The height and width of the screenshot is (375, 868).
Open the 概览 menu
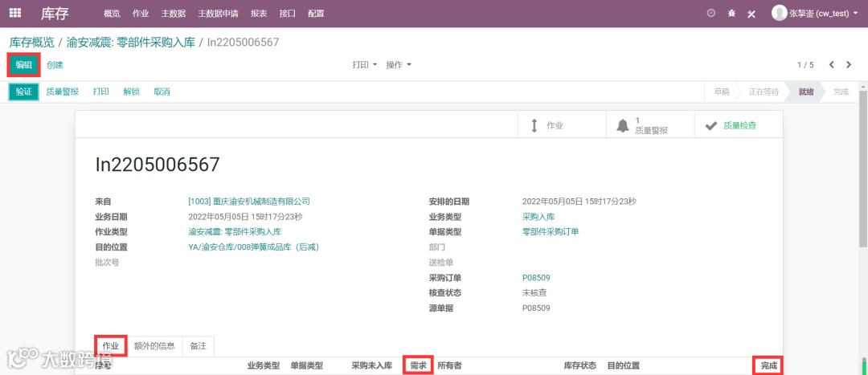point(112,14)
